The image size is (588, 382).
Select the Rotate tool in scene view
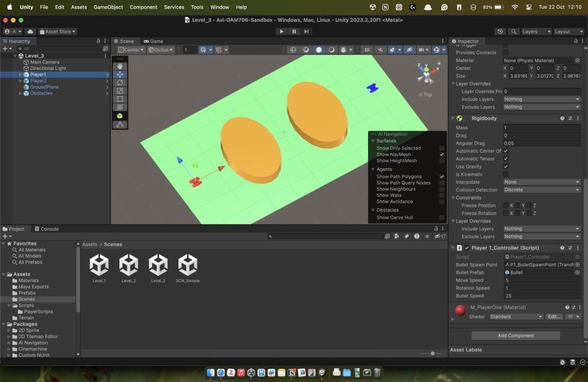coord(120,83)
